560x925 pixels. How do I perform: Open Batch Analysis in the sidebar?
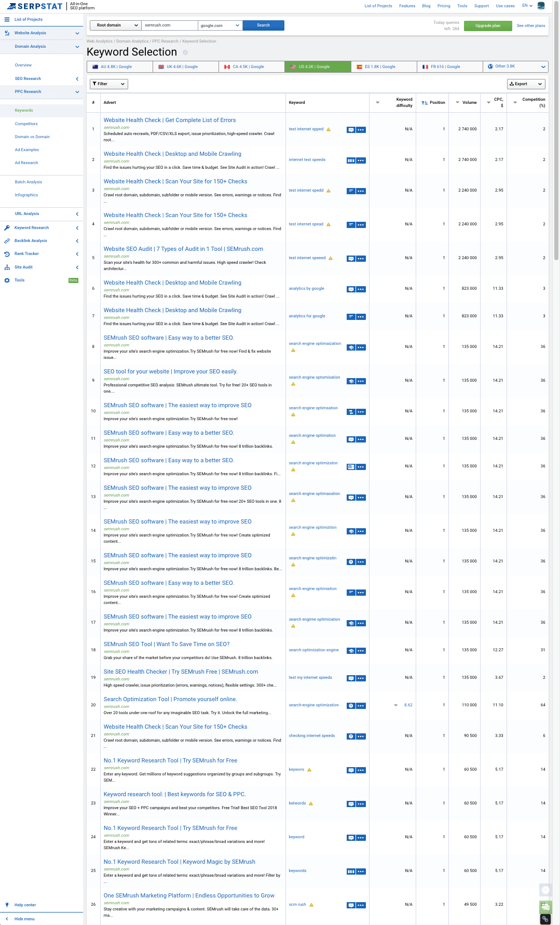tap(29, 182)
